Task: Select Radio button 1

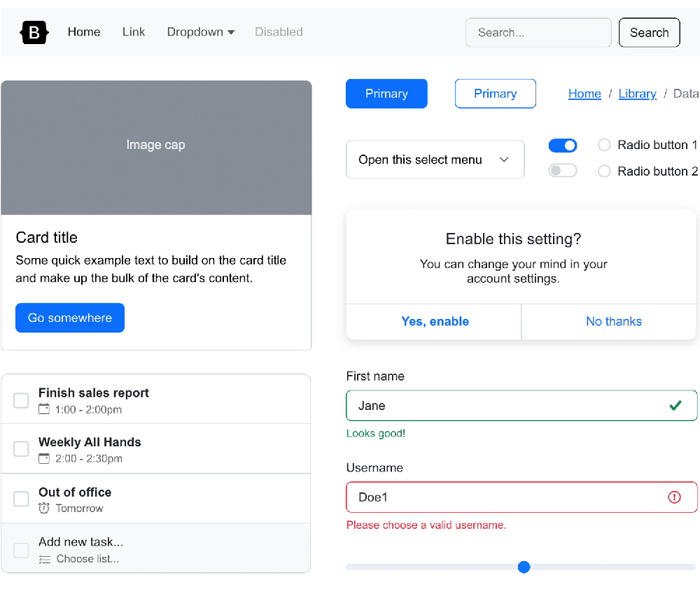Action: (x=604, y=145)
